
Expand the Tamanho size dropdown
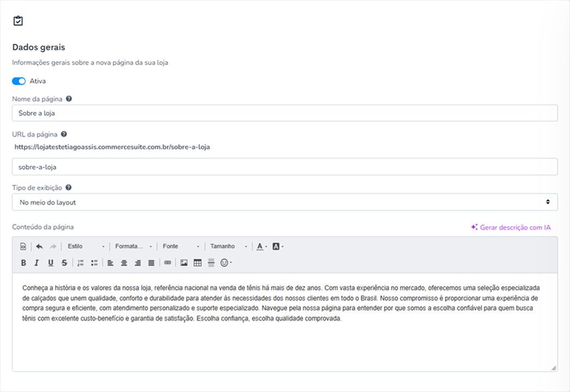click(x=228, y=246)
